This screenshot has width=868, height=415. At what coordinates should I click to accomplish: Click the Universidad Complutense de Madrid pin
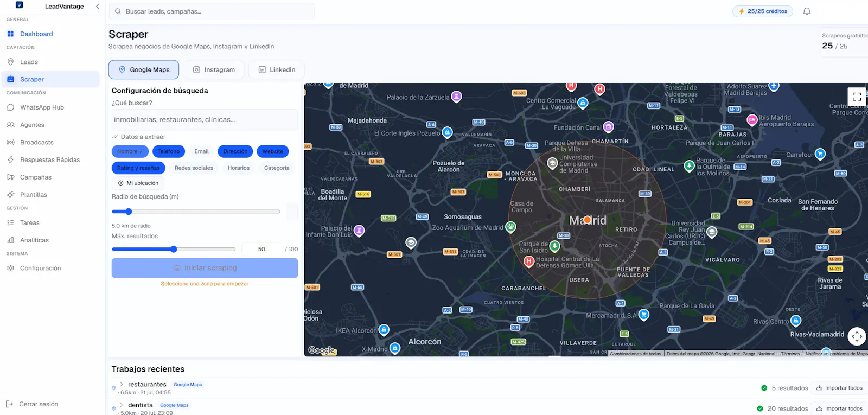552,162
